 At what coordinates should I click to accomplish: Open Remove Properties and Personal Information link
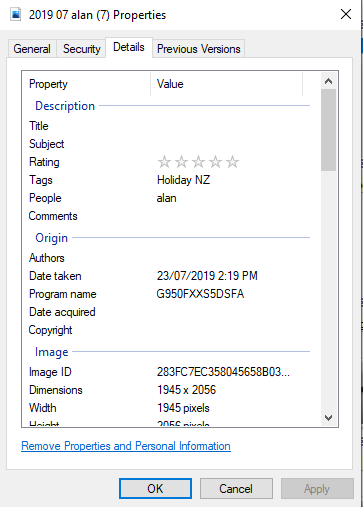click(126, 446)
